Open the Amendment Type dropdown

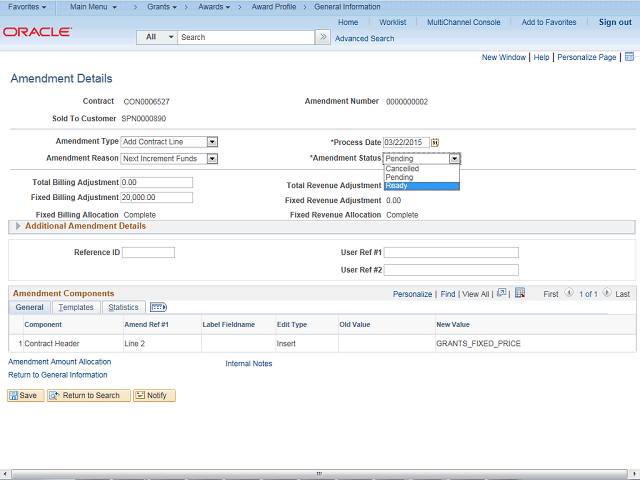tap(212, 142)
